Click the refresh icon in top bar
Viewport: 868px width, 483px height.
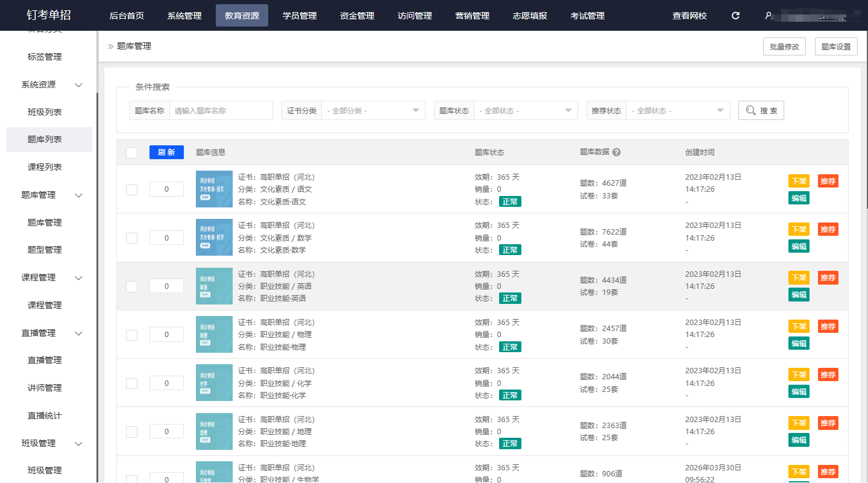[x=735, y=16]
